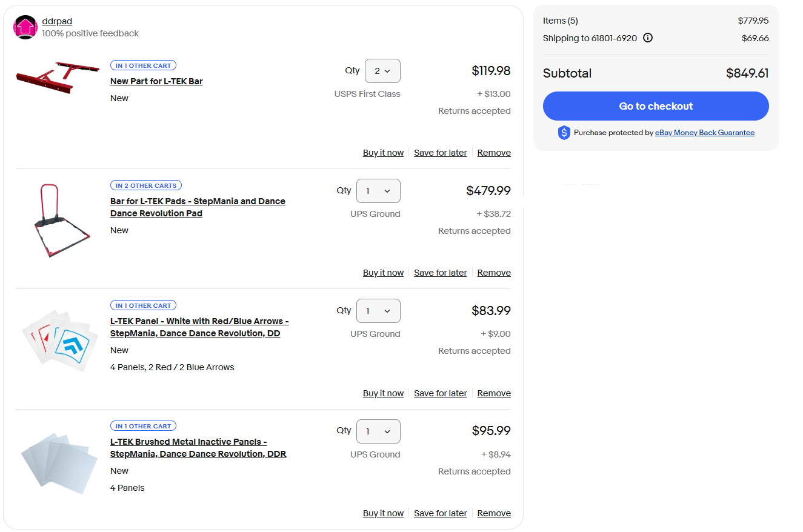Buy it now for L-TEK Panel White arrows
803x532 pixels.
pos(383,393)
